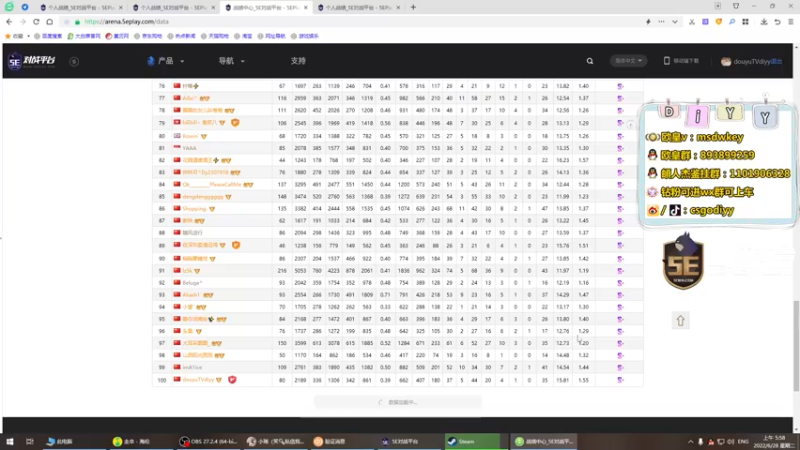Open player Beluga in row 92
Viewport: 800px width, 450px height.
point(192,283)
